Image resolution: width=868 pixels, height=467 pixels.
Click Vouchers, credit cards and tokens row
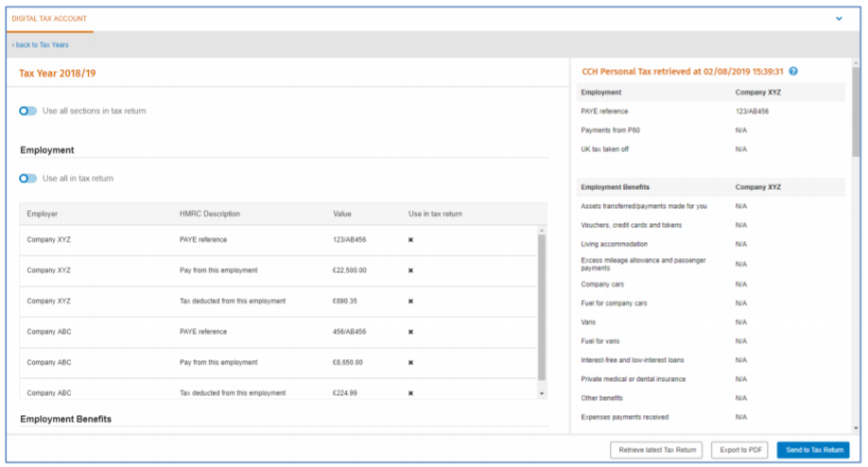[x=711, y=225]
